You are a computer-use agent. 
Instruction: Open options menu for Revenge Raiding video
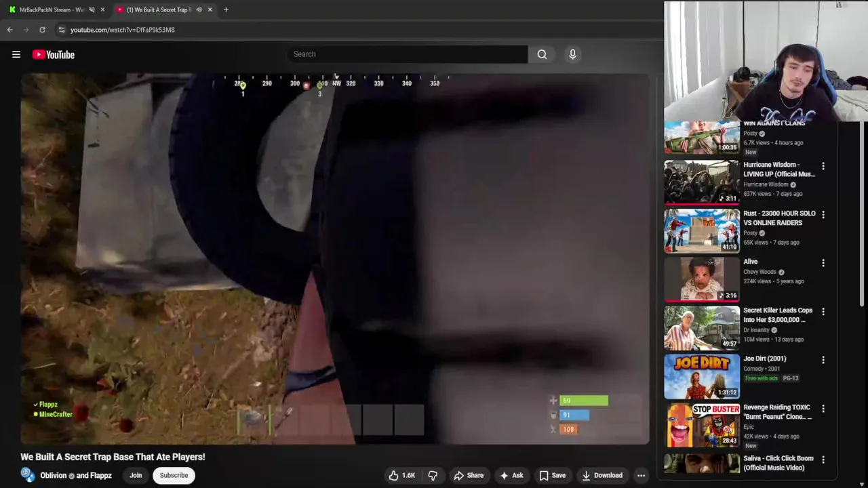point(823,409)
